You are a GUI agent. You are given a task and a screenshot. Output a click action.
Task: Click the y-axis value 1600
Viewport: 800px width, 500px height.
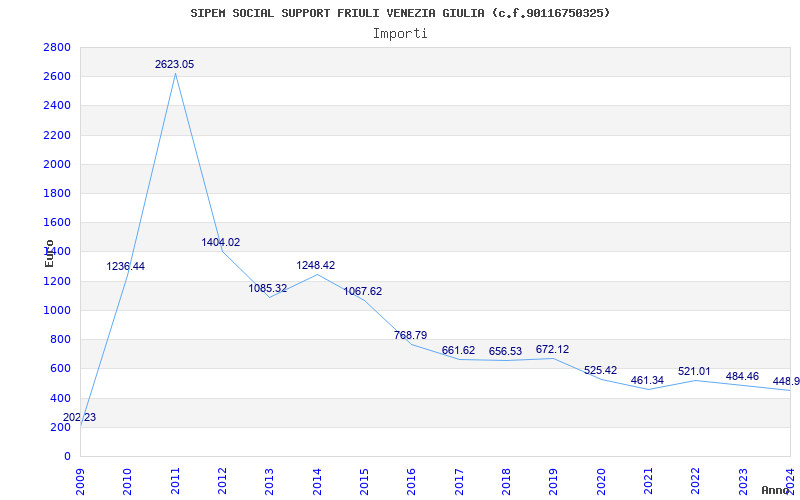[x=57, y=222]
